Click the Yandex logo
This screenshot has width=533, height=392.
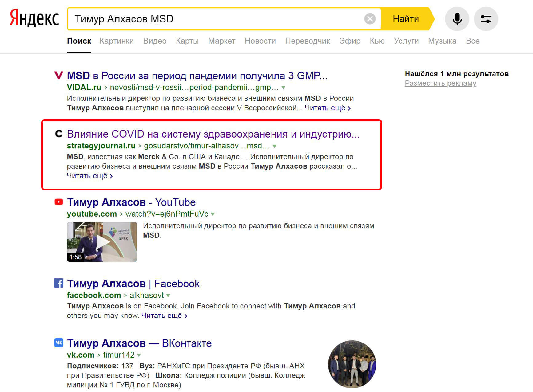[x=34, y=18]
